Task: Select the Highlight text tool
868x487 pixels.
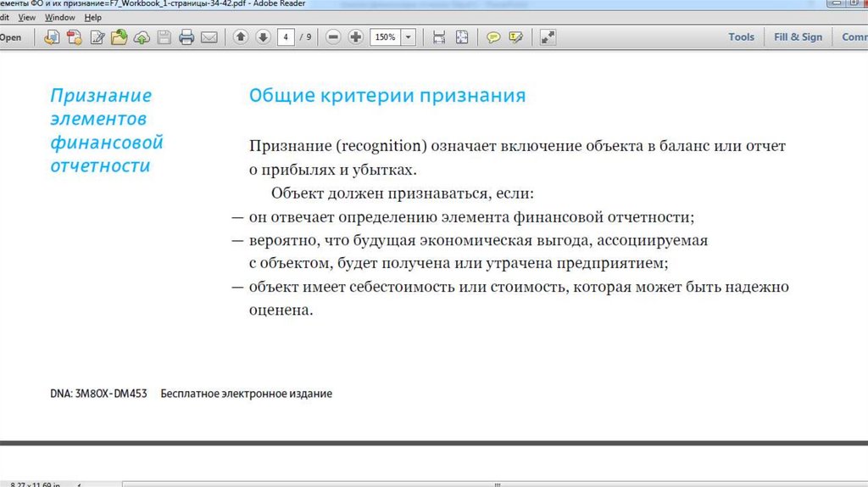Action: (515, 37)
